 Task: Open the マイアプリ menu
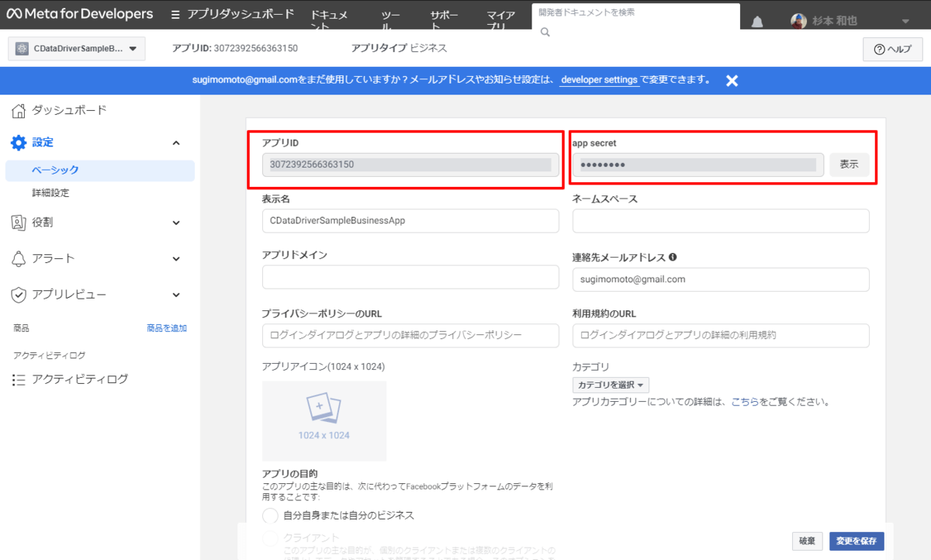tap(501, 21)
